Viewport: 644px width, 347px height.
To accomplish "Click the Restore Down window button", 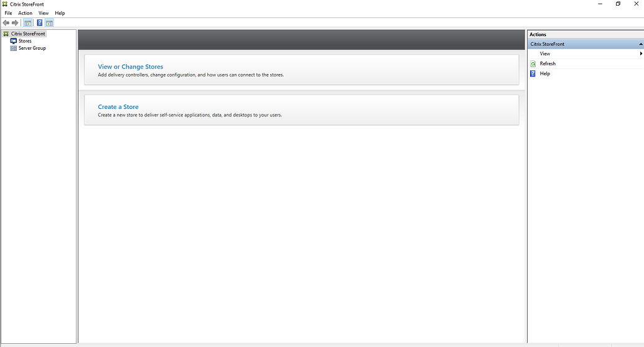I will click(618, 4).
